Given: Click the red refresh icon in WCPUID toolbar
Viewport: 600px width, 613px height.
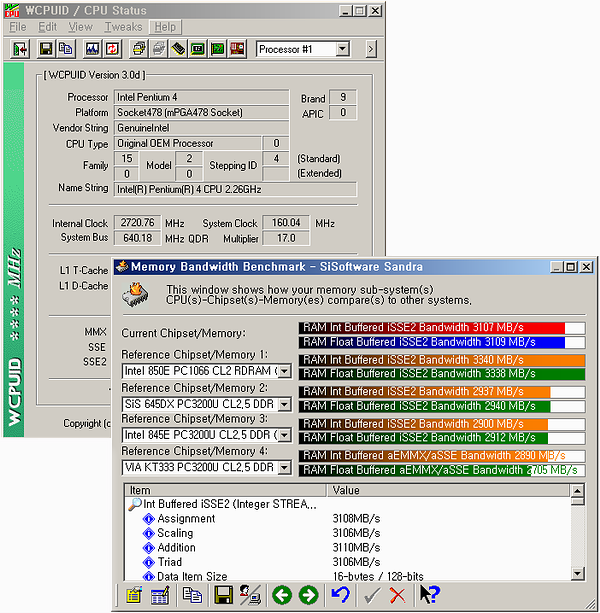Looking at the screenshot, I should tap(112, 49).
